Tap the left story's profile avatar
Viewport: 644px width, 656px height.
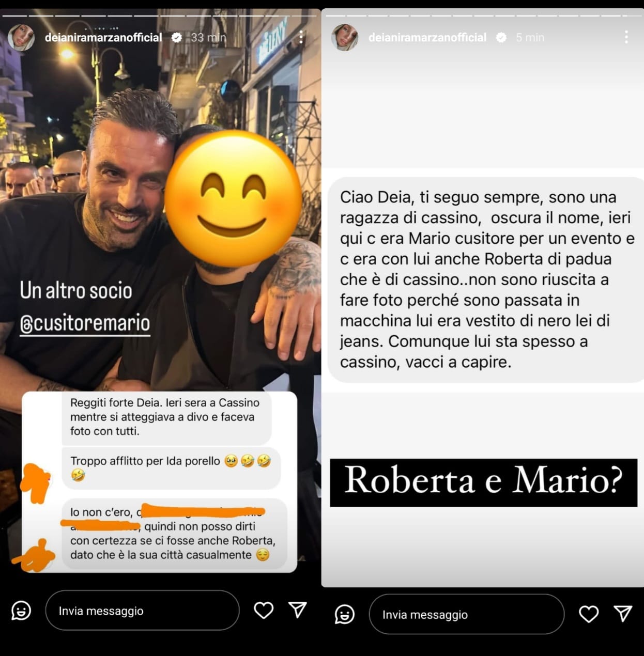click(21, 37)
